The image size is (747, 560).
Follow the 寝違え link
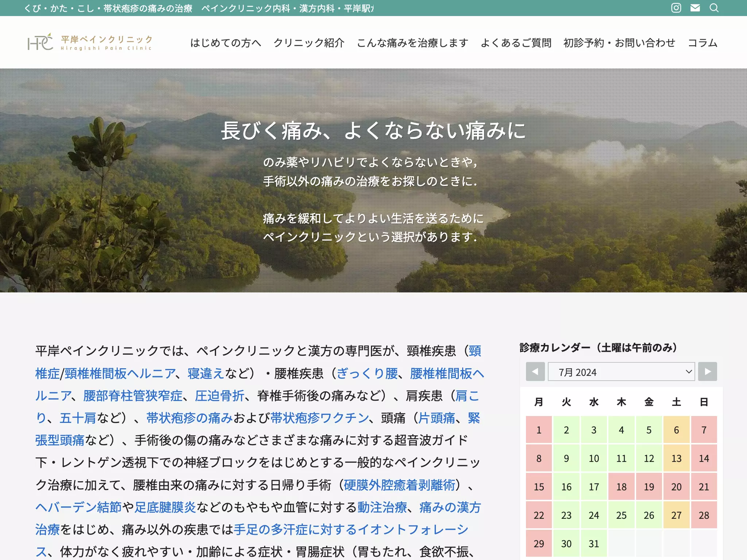pos(206,373)
